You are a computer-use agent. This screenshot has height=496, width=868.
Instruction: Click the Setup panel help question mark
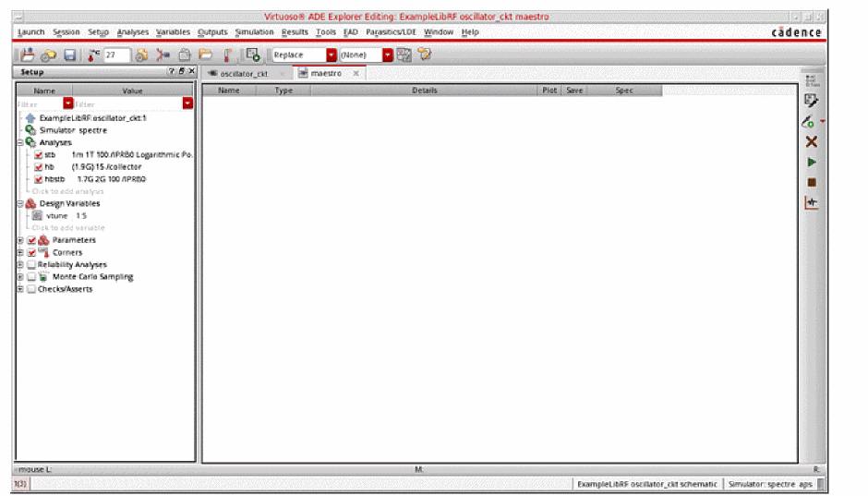172,71
